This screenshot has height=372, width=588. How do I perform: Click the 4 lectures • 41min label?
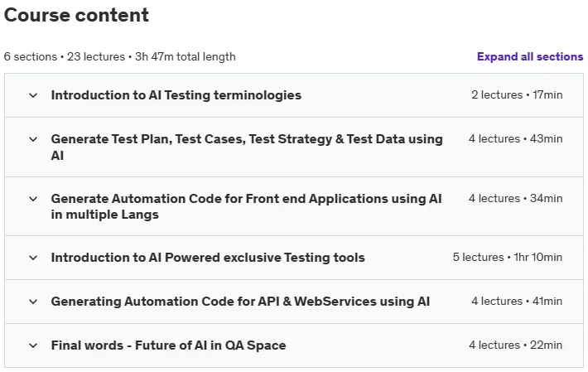point(517,301)
